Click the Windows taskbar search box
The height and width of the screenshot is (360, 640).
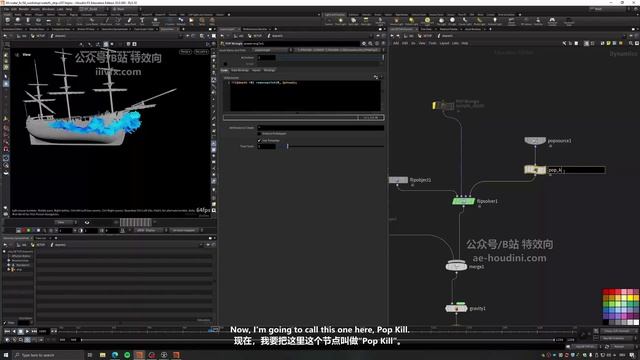point(48,355)
